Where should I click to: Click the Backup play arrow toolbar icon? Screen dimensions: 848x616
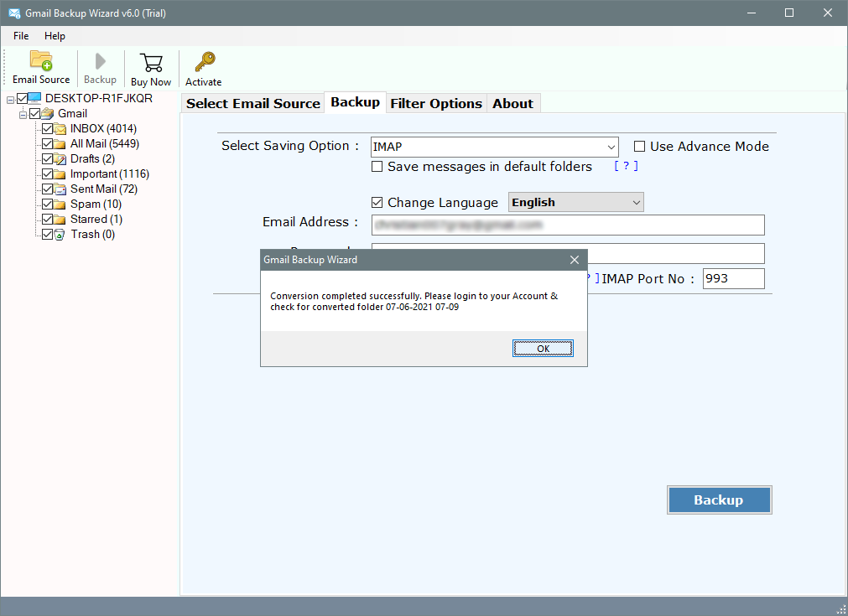[100, 62]
